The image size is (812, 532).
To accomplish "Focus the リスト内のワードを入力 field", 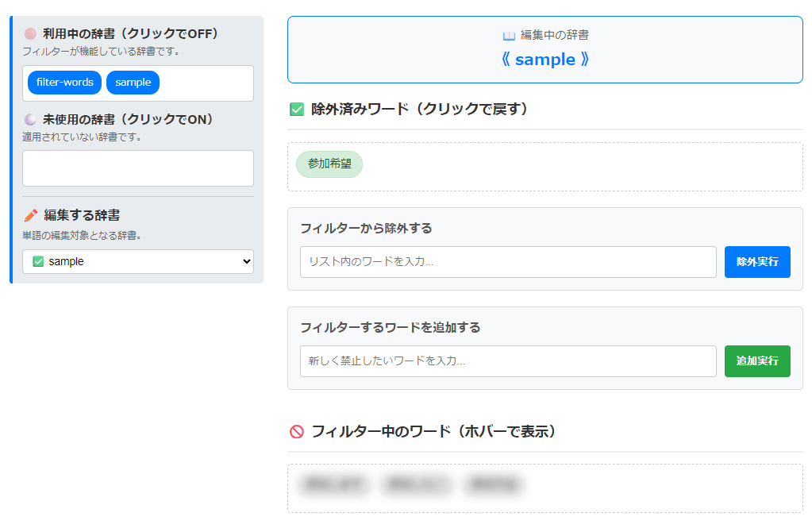I will [508, 262].
